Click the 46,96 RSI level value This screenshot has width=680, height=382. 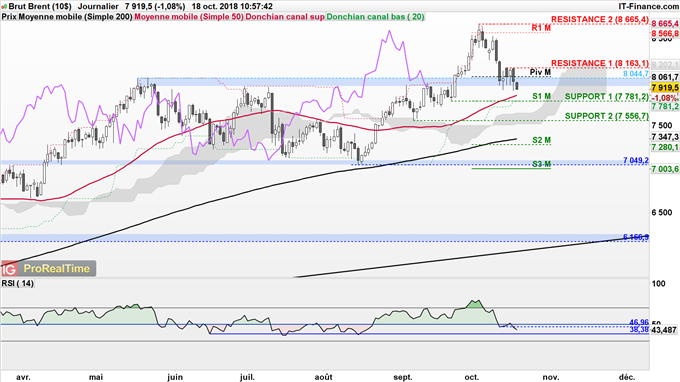pos(639,322)
